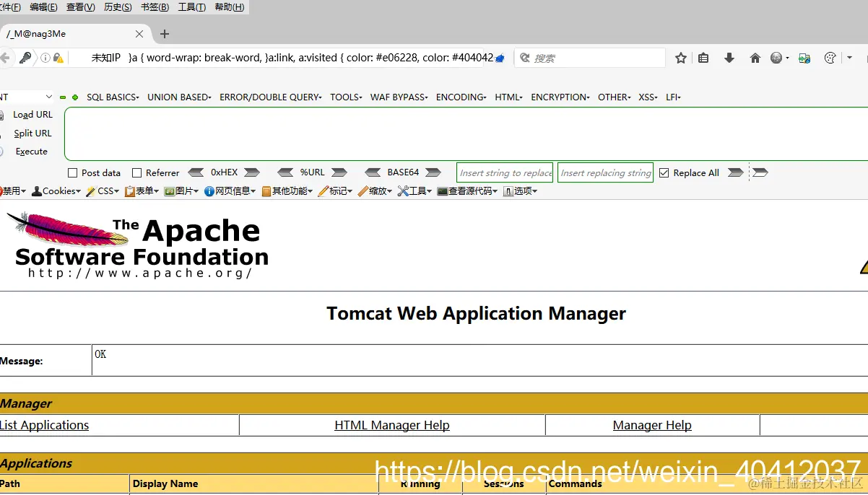Uncheck the Replace All checkbox
The height and width of the screenshot is (495, 868).
664,173
